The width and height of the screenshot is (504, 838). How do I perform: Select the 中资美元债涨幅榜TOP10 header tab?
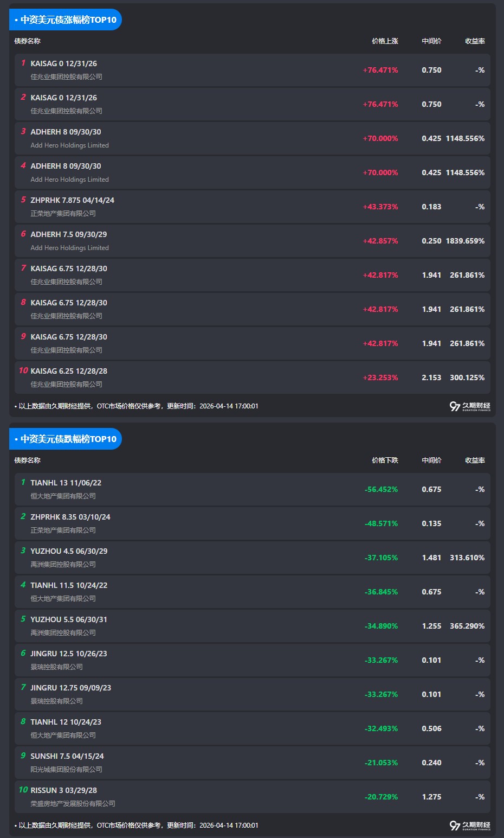[x=66, y=20]
